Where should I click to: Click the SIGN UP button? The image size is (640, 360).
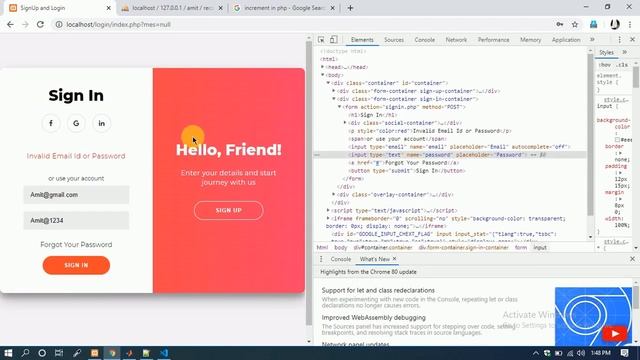click(229, 210)
